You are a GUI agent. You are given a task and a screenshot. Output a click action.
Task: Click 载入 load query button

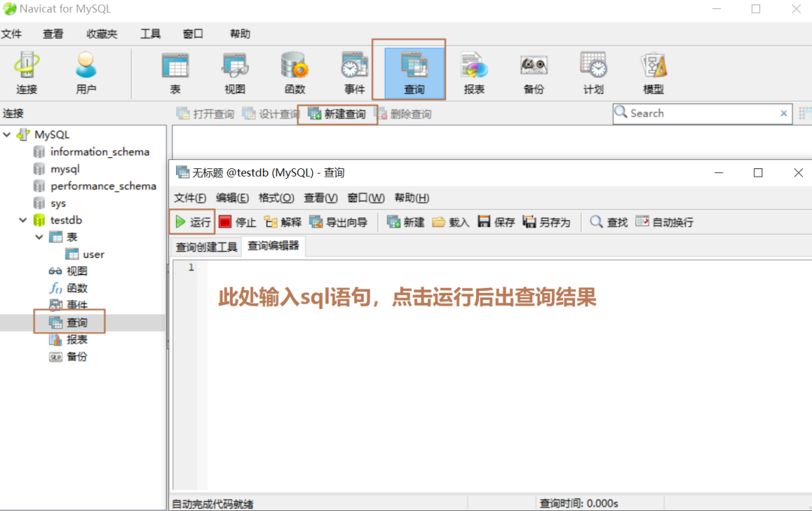tap(450, 222)
